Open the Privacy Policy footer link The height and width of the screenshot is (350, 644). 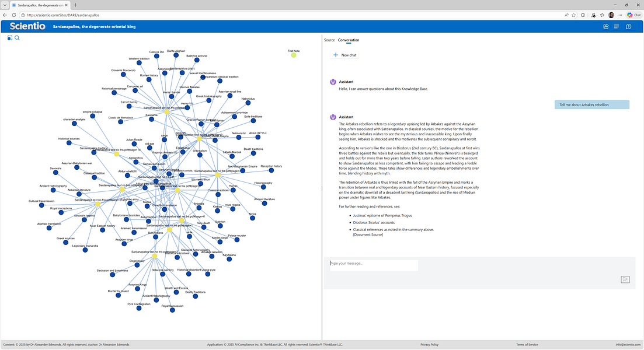429,345
